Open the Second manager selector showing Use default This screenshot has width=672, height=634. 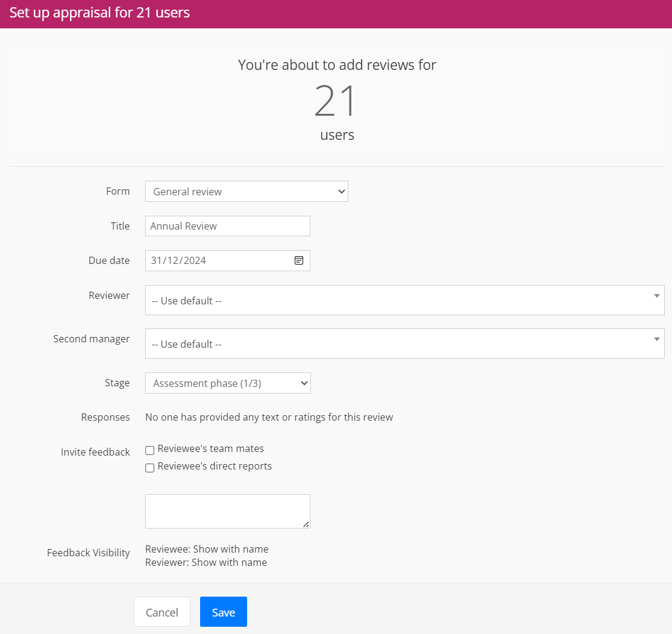tap(398, 344)
